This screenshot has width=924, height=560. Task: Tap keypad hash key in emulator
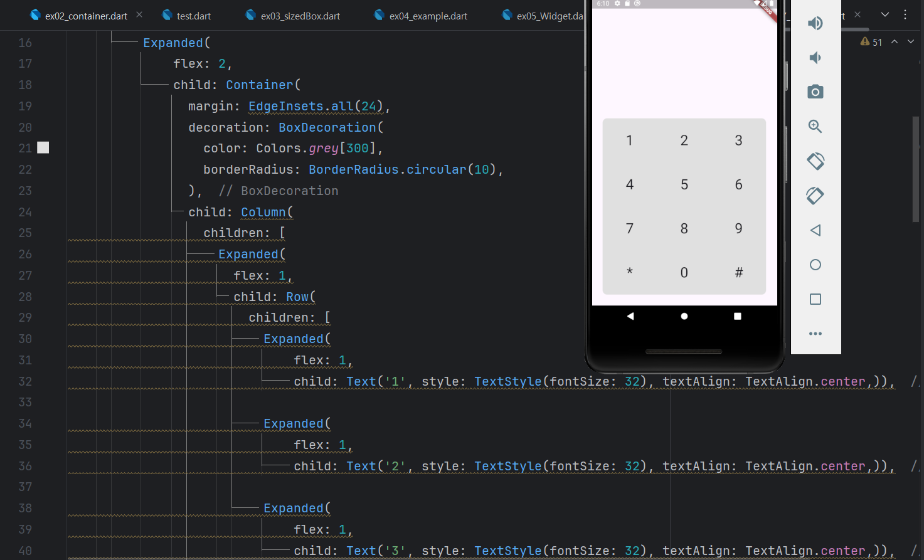pyautogui.click(x=739, y=272)
